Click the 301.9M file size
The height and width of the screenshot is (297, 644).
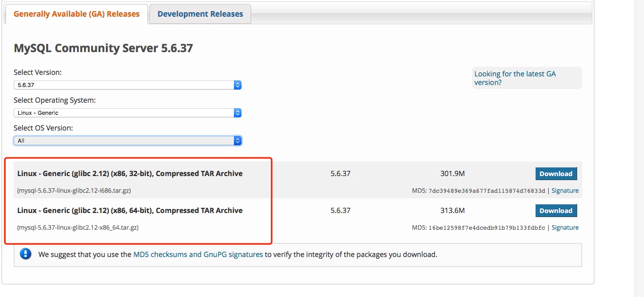click(x=453, y=174)
